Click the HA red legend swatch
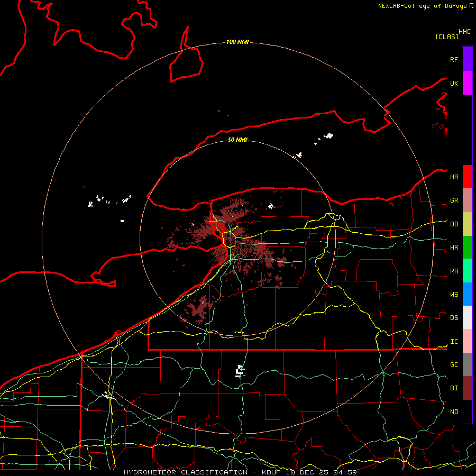The height and width of the screenshot is (476, 476). [x=467, y=177]
